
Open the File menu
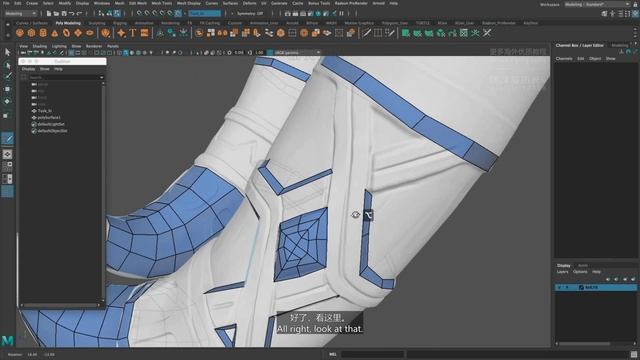click(6, 3)
